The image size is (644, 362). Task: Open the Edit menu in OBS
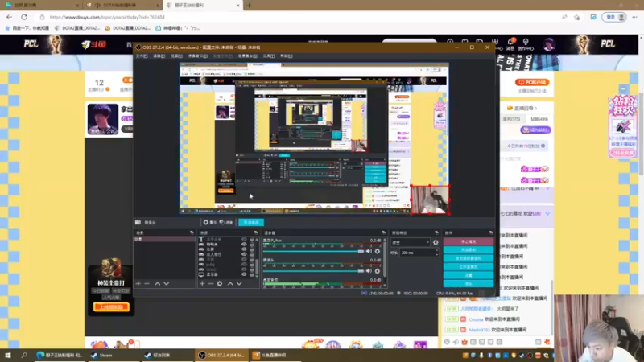coord(159,56)
